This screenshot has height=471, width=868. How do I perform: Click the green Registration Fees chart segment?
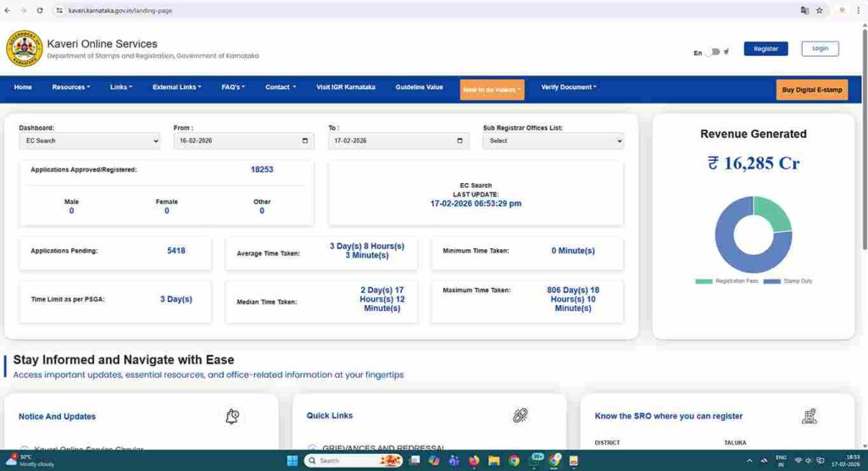click(x=770, y=212)
